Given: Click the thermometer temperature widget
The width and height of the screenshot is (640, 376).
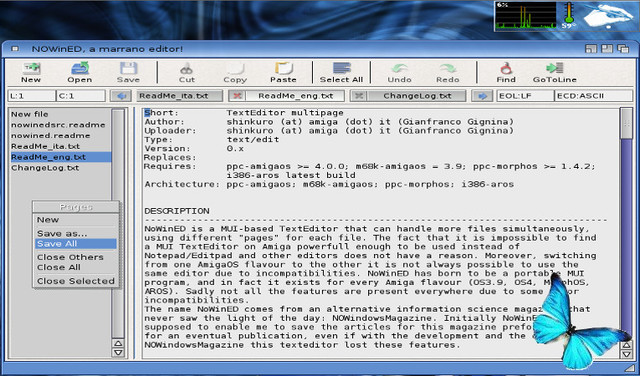Looking at the screenshot, I should (x=569, y=16).
